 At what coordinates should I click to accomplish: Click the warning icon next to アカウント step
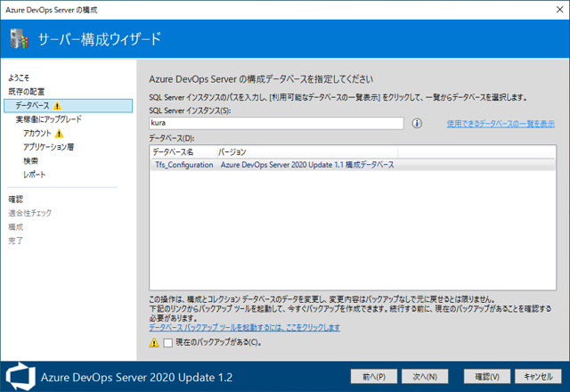60,134
